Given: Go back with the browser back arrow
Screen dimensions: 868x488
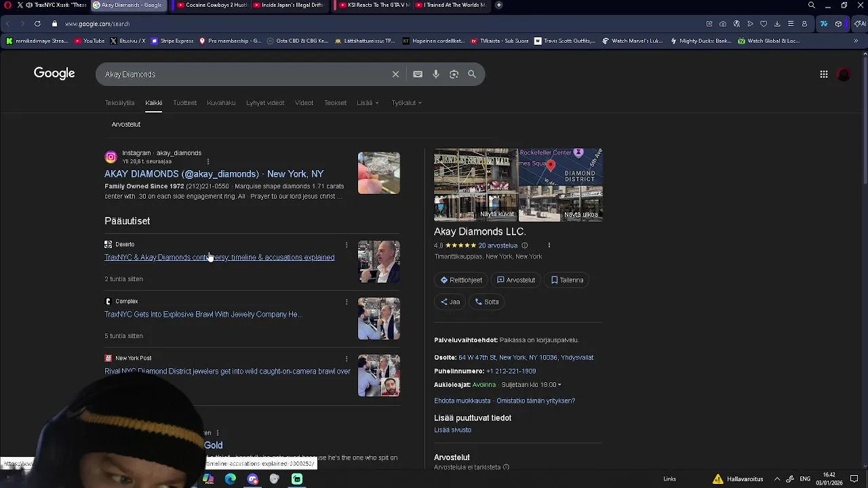Looking at the screenshot, I should pyautogui.click(x=7, y=24).
